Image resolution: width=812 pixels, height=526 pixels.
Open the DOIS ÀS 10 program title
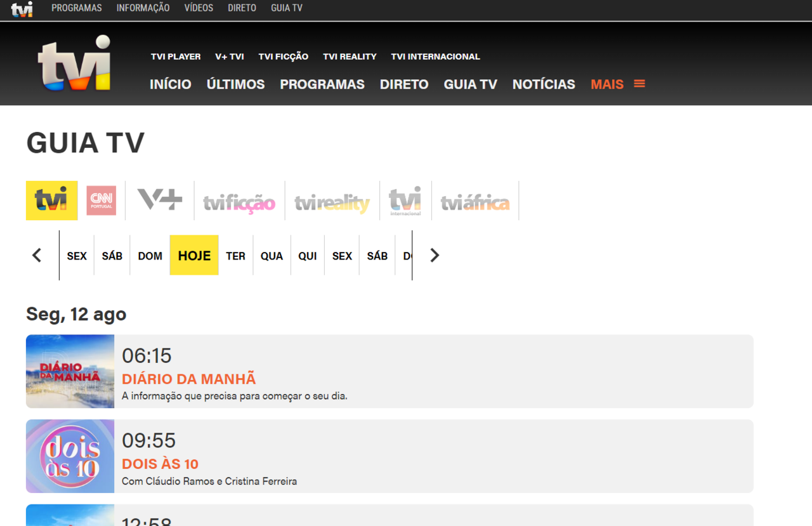(x=160, y=464)
